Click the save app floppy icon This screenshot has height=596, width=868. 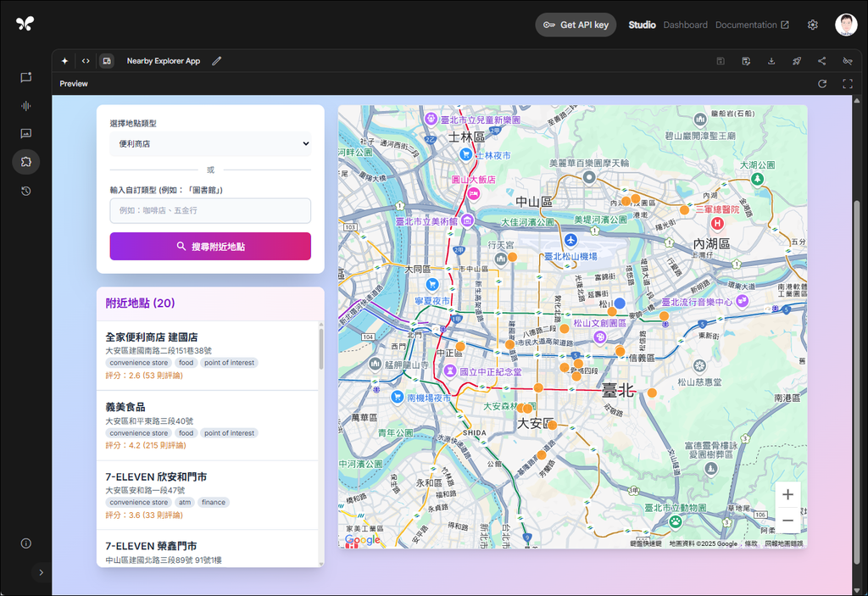[x=721, y=61]
